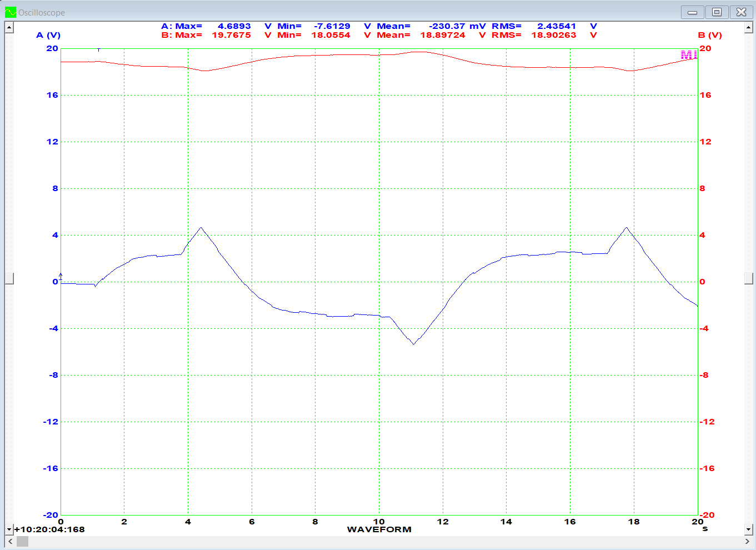Click channel A Min value -7.6129
756x550 pixels.
coord(332,26)
